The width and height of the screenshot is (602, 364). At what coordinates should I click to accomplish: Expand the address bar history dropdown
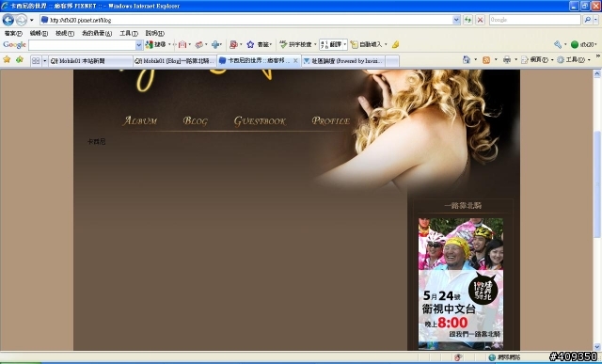456,20
